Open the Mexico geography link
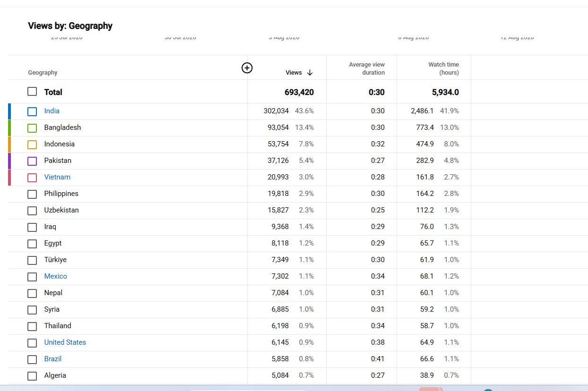Image resolution: width=588 pixels, height=391 pixels. (x=56, y=276)
